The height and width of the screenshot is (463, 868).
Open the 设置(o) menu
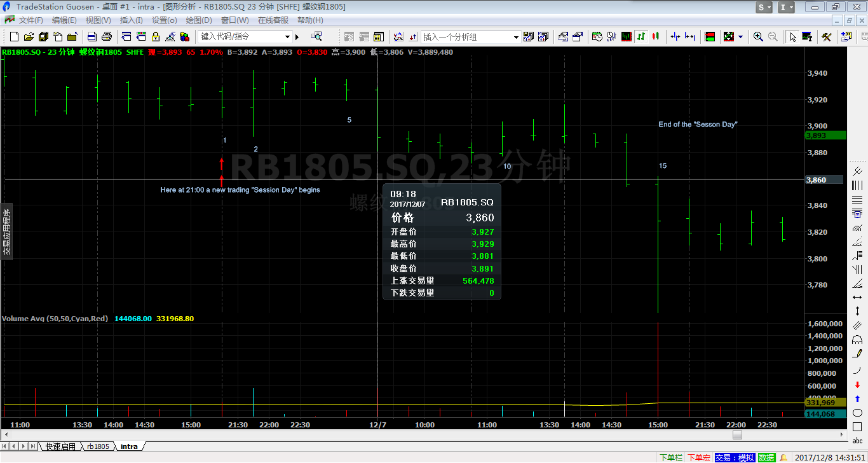(164, 20)
